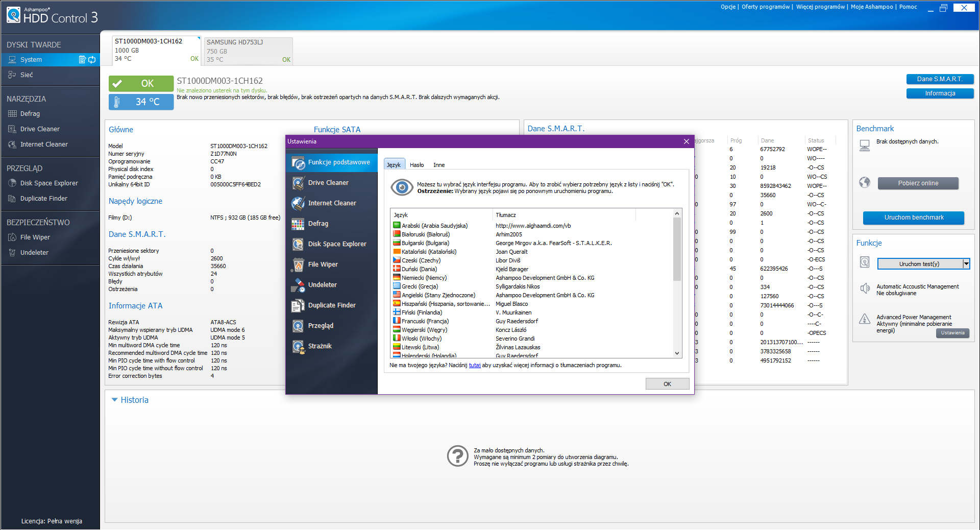Click the Drive Cleaner icon in Ustawienia dialog
This screenshot has height=530, width=980.
[x=298, y=183]
